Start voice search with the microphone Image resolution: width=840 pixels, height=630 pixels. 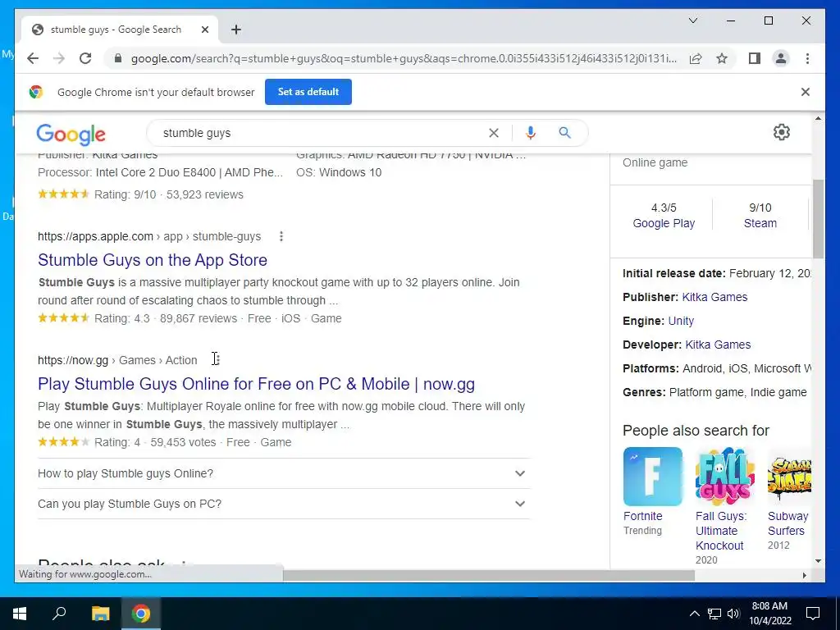tap(531, 133)
